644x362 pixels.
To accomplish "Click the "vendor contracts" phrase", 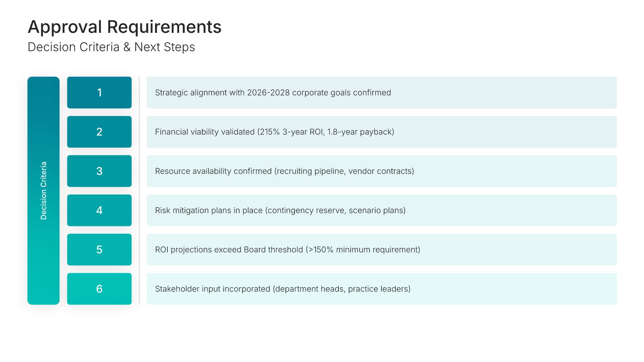I will (x=379, y=171).
